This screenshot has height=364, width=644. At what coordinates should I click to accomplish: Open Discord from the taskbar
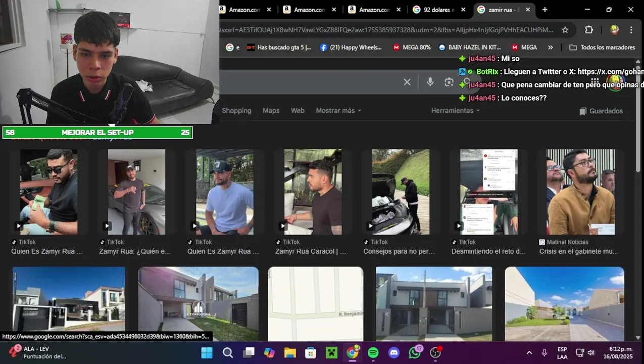pyautogui.click(x=394, y=352)
